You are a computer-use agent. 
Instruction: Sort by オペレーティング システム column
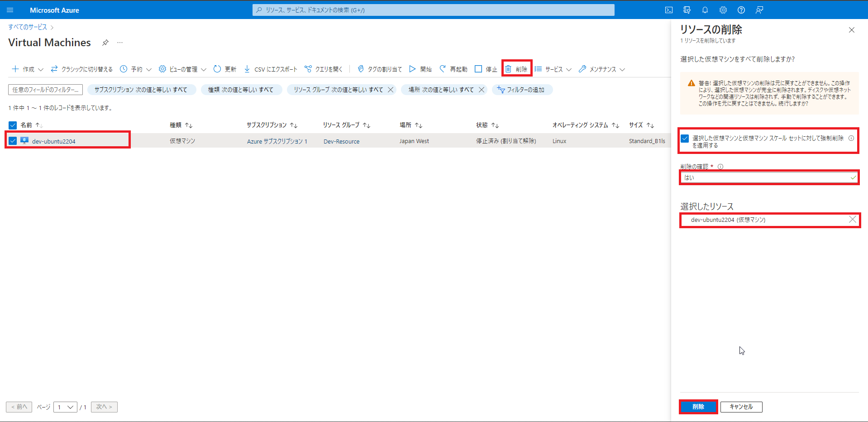(x=586, y=125)
